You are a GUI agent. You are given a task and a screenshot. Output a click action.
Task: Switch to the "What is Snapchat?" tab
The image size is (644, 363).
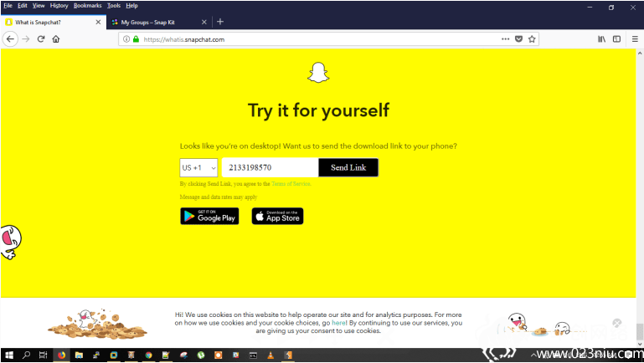(x=54, y=22)
